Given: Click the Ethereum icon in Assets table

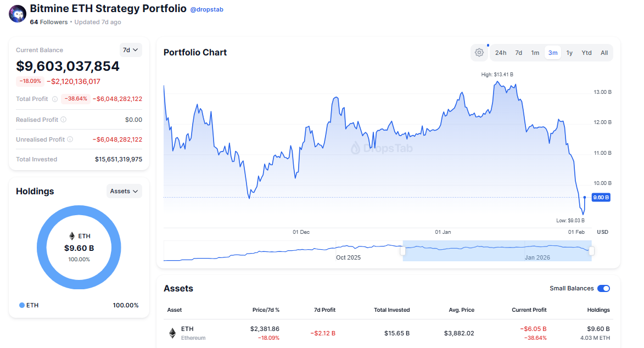Looking at the screenshot, I should [x=172, y=333].
